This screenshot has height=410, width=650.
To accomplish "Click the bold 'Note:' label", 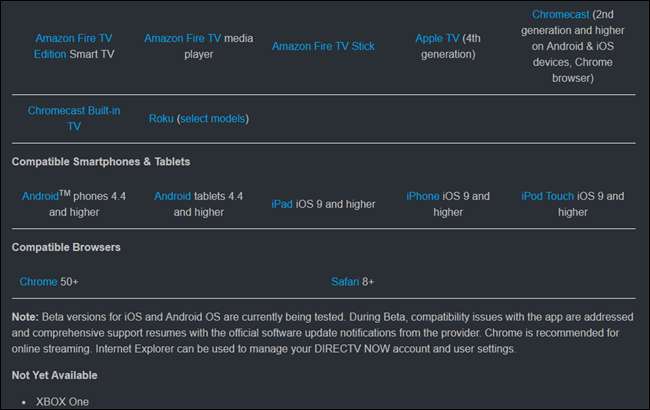I will pos(25,316).
